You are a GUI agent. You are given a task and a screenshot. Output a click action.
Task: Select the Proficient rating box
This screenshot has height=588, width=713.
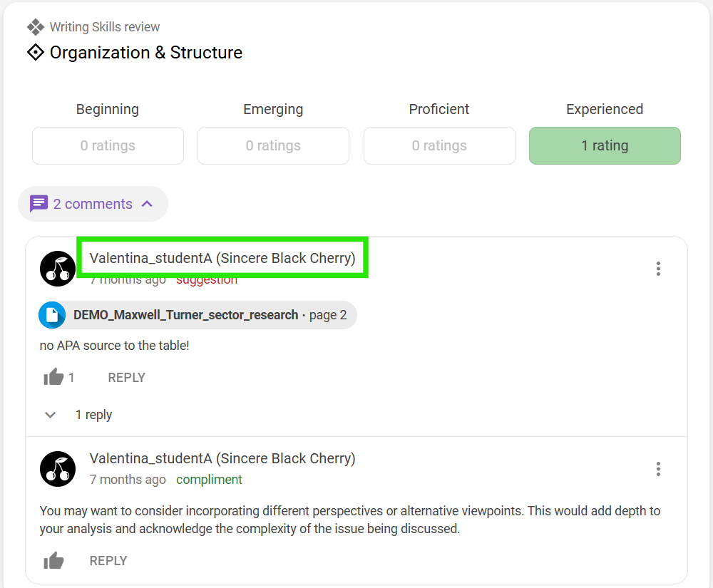439,145
